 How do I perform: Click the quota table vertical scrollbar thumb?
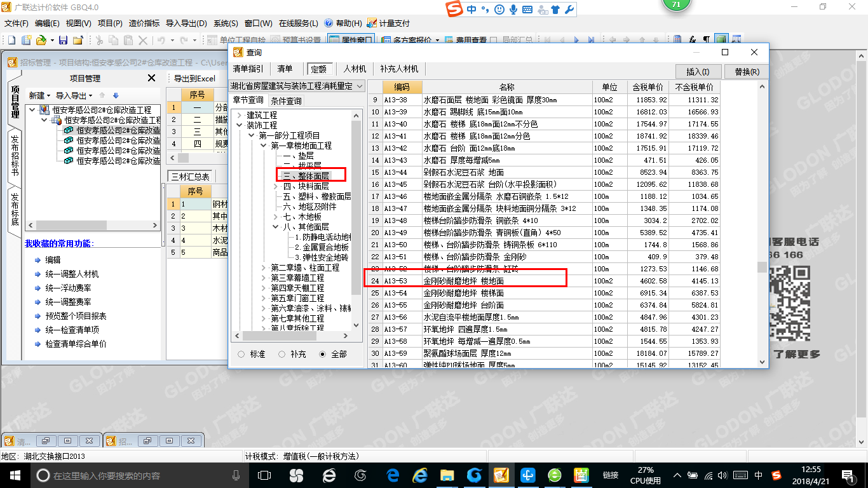pyautogui.click(x=763, y=268)
